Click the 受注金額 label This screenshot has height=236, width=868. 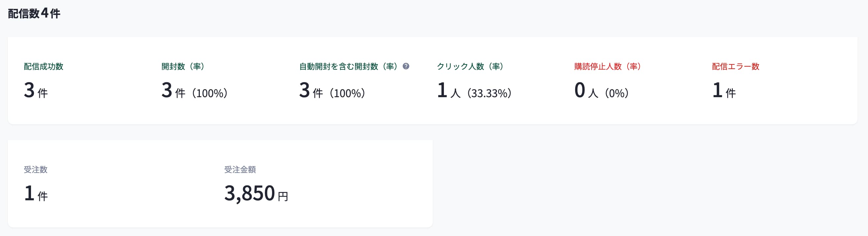[240, 170]
